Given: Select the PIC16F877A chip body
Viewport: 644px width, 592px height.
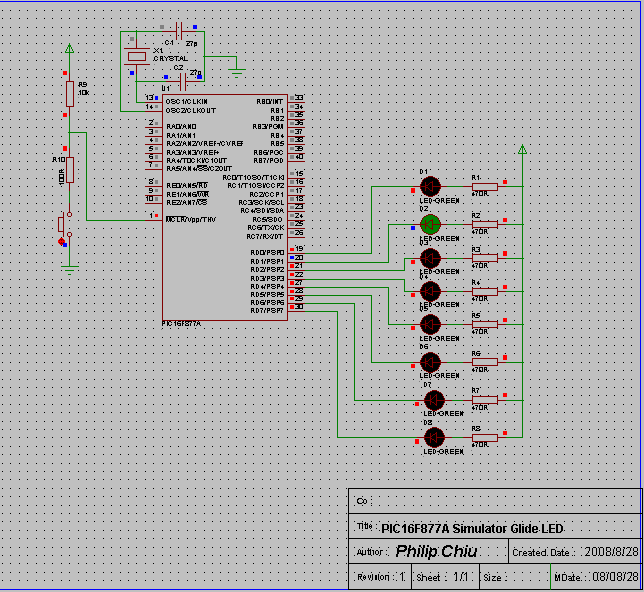Looking at the screenshot, I should tap(225, 207).
